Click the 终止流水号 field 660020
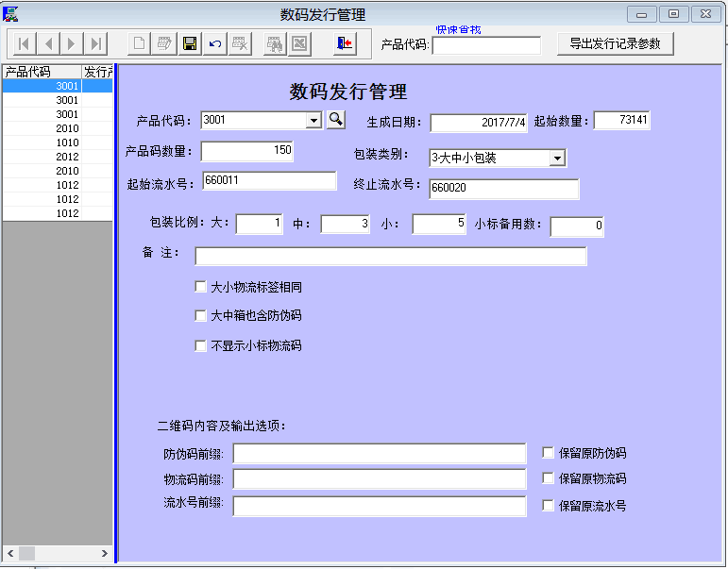Viewport: 728px width, 569px height. [504, 189]
